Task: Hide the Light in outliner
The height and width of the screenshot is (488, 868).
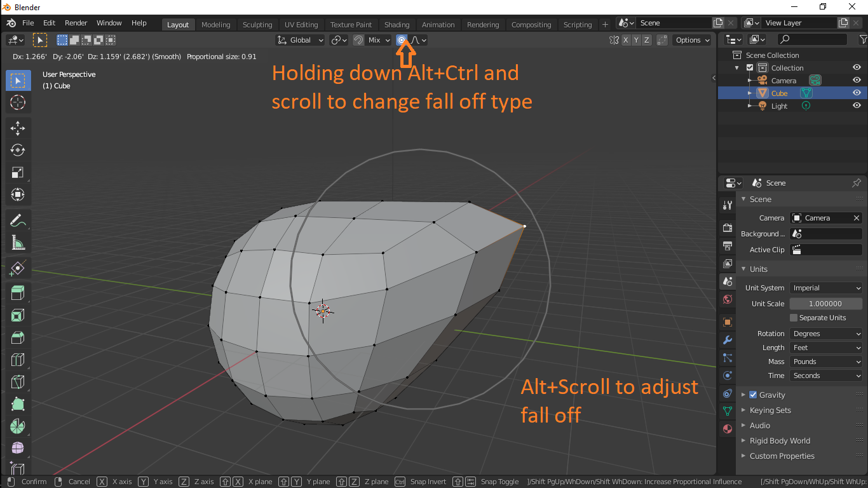Action: pyautogui.click(x=857, y=106)
